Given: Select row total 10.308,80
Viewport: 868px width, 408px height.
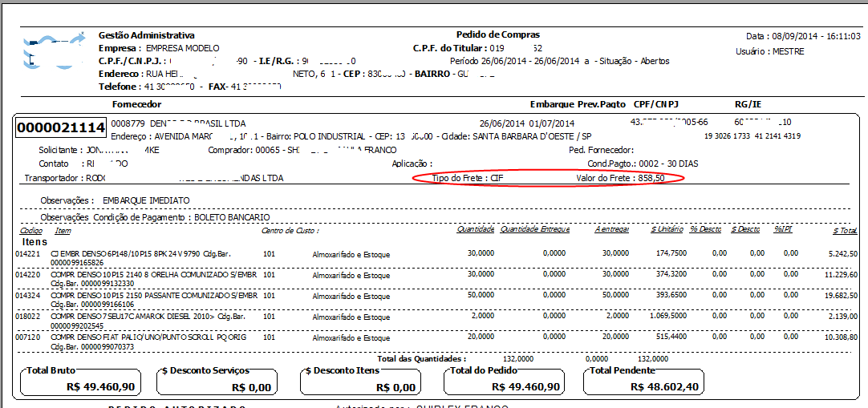Looking at the screenshot, I should [842, 337].
